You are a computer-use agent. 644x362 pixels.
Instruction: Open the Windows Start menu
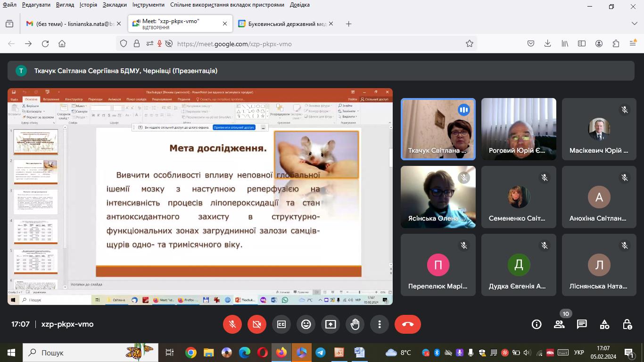[x=11, y=353]
